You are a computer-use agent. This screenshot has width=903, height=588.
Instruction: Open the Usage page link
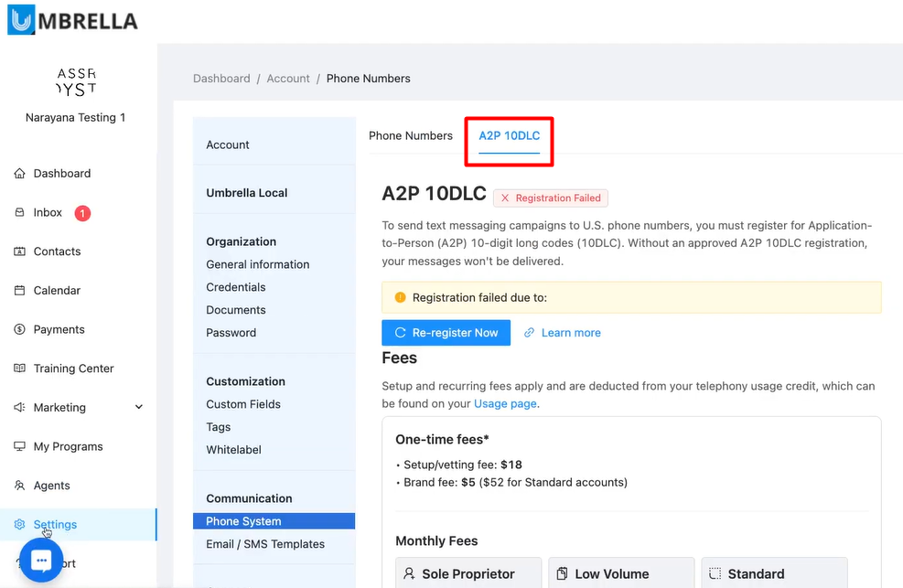click(x=505, y=403)
